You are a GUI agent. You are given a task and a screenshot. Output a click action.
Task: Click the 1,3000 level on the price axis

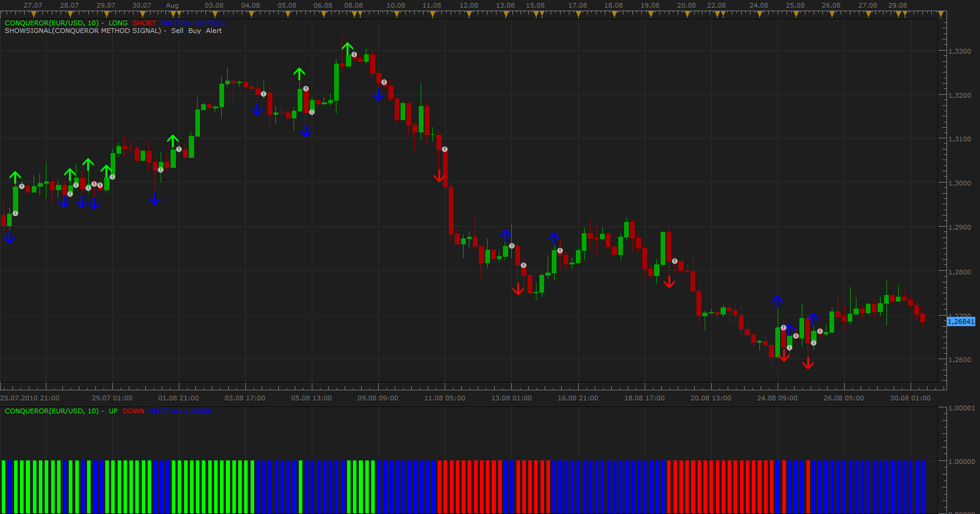[x=959, y=183]
